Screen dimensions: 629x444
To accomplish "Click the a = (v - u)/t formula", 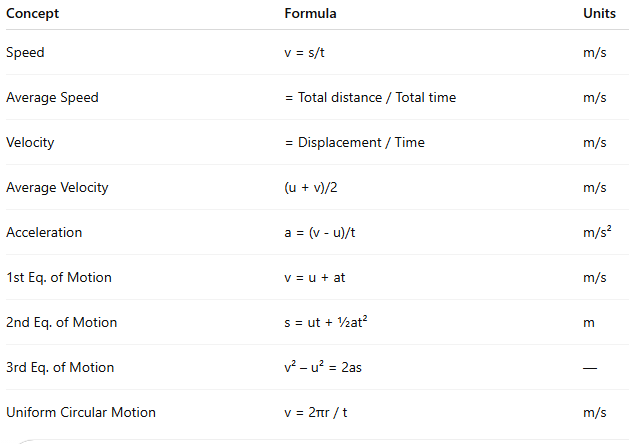I will point(320,232).
